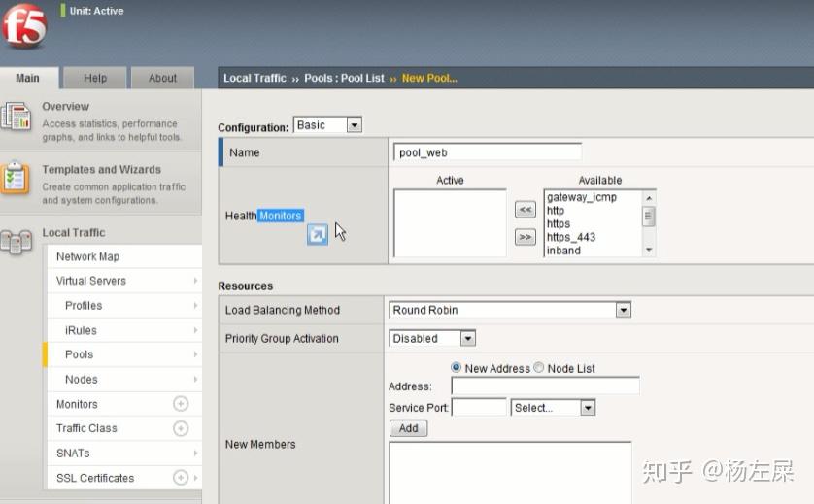Select the Node List radio button
The image size is (814, 504).
(x=539, y=367)
